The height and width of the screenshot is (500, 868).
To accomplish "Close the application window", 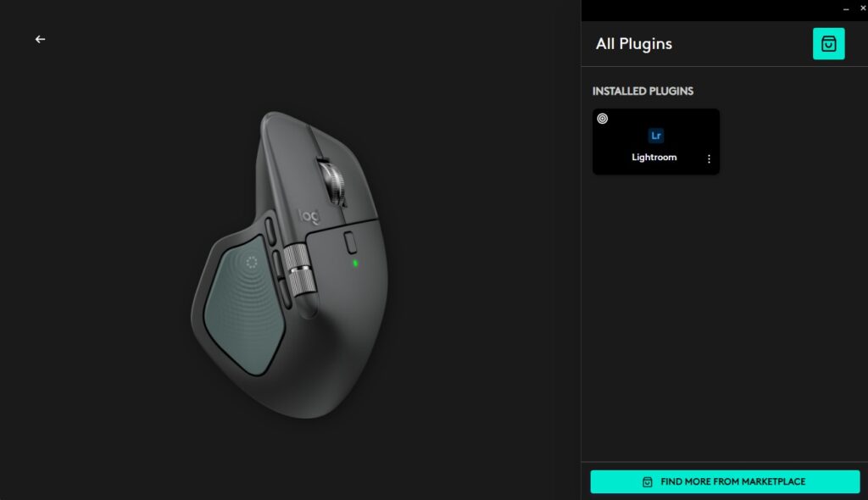I will (862, 8).
